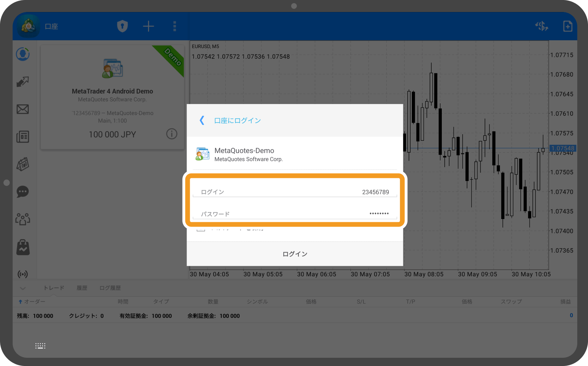Image resolution: width=588 pixels, height=366 pixels.
Task: Show account info via circled i icon
Action: pos(172,134)
